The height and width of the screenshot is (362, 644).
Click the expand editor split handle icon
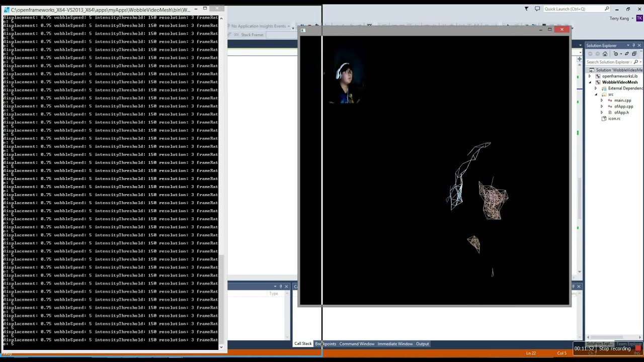(x=579, y=60)
